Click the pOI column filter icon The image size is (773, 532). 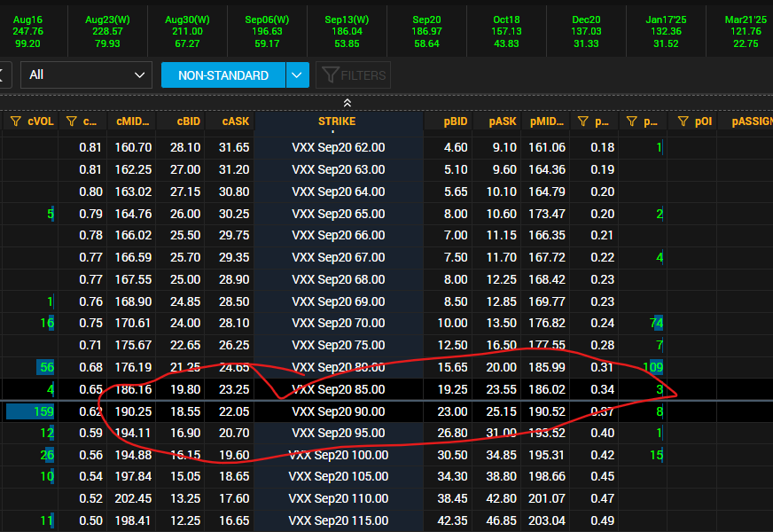(683, 121)
